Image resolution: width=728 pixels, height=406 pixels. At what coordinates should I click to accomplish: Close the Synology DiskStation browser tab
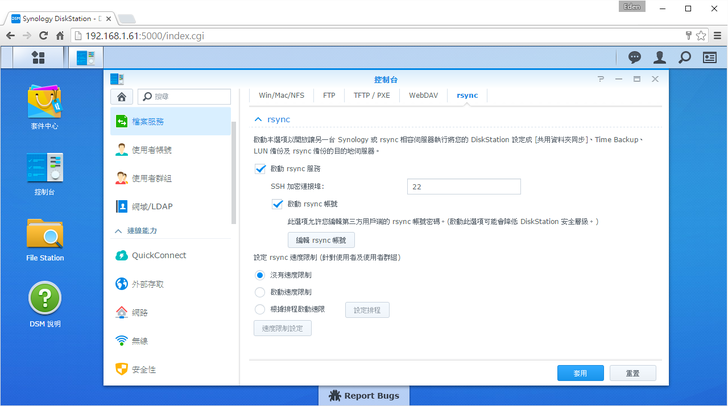tap(108, 19)
